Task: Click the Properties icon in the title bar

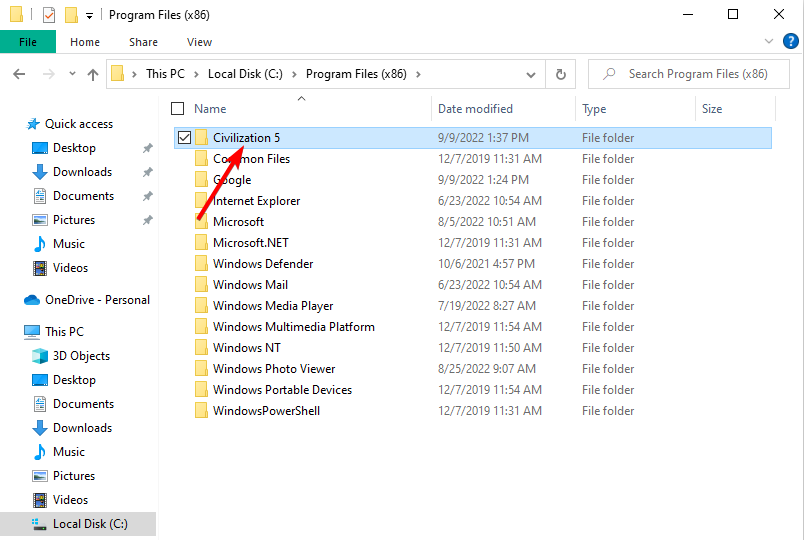Action: pos(49,15)
